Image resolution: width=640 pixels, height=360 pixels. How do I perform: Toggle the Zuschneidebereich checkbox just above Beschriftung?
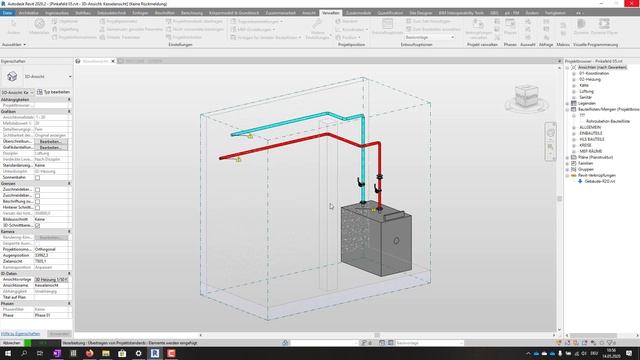(x=38, y=196)
